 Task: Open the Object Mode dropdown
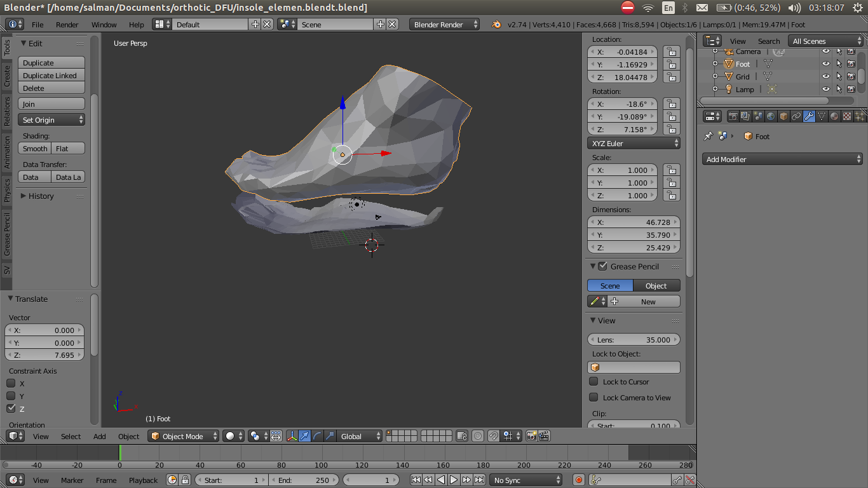point(183,436)
